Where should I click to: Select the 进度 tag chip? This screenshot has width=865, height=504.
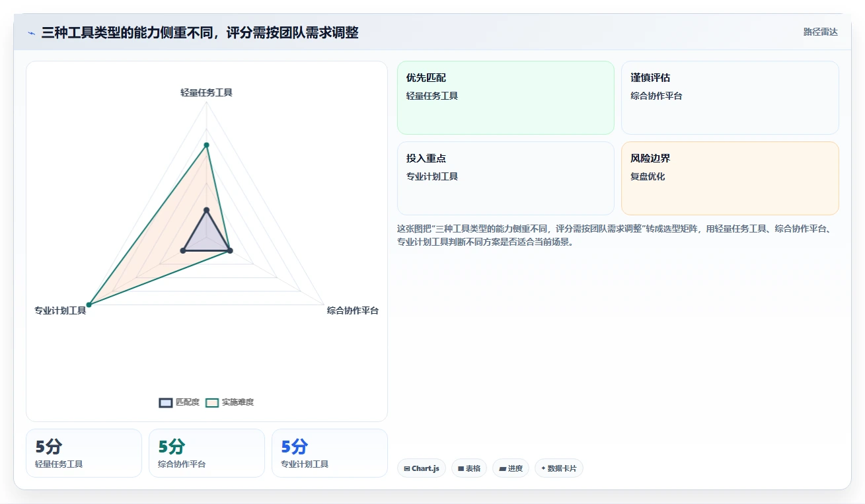511,468
